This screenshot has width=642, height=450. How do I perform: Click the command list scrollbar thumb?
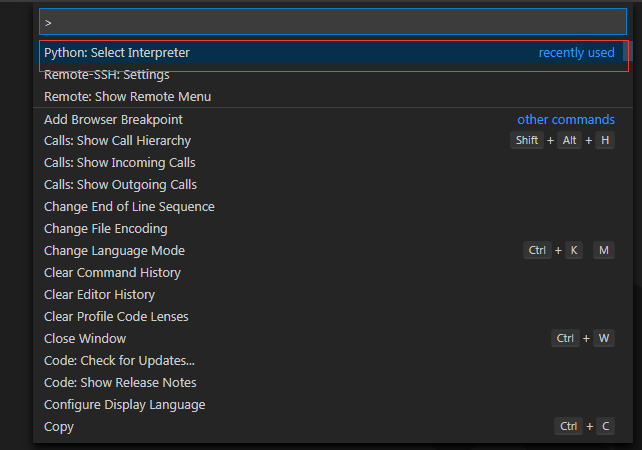(628, 51)
